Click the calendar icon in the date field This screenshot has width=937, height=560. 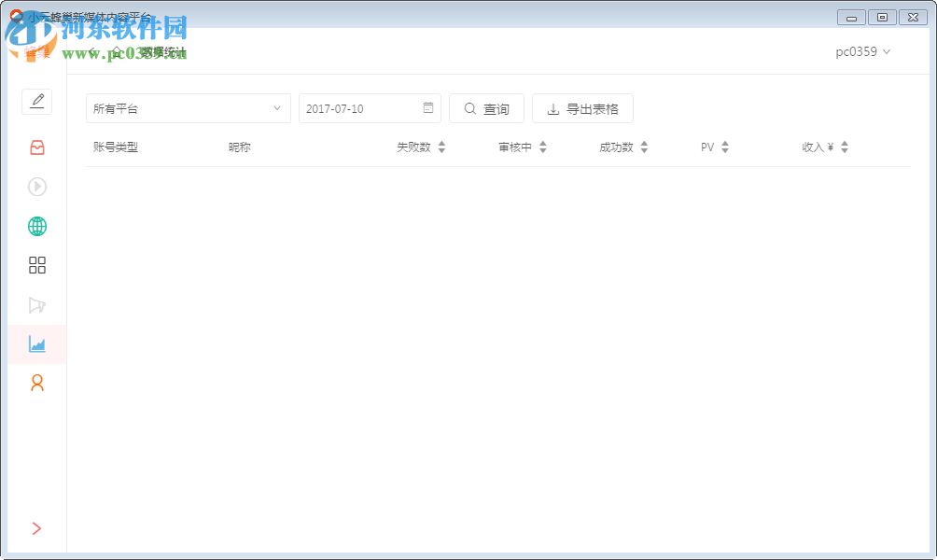pyautogui.click(x=428, y=107)
